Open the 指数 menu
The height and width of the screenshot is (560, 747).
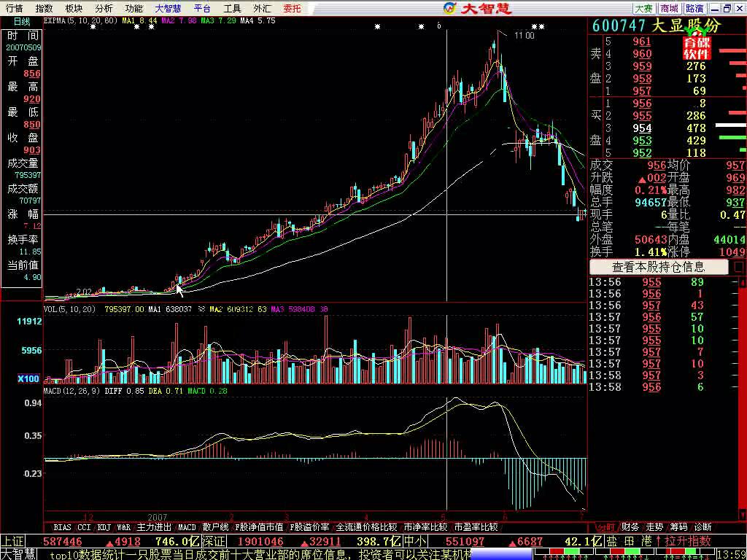point(44,8)
